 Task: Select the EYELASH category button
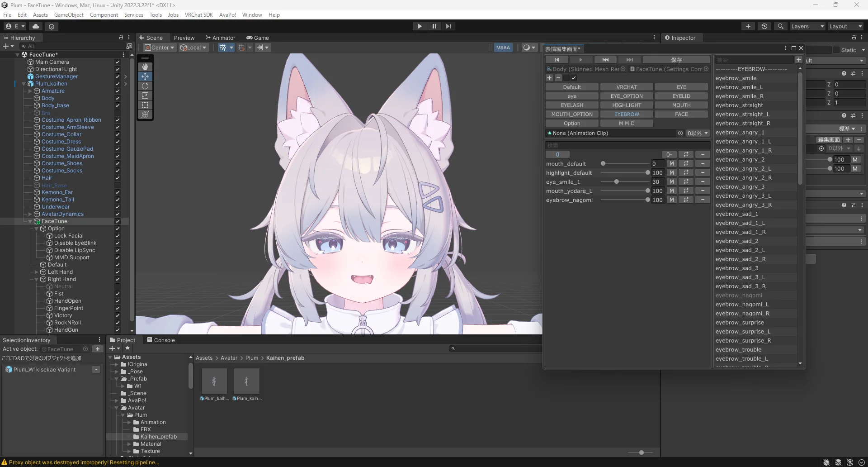[x=572, y=105]
